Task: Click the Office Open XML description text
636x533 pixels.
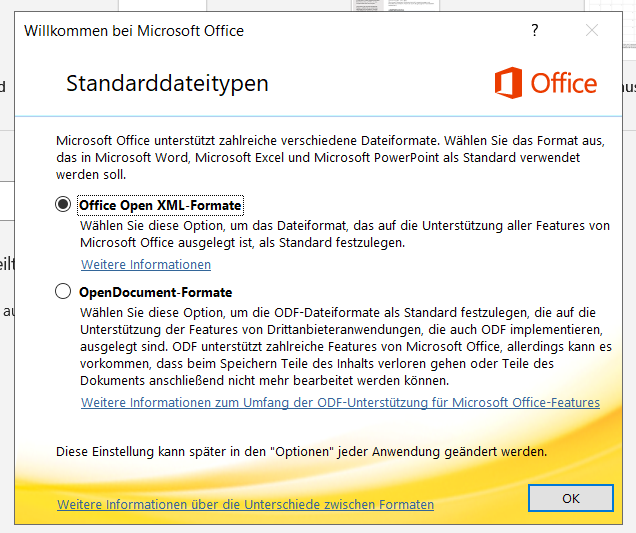Action: coord(345,234)
